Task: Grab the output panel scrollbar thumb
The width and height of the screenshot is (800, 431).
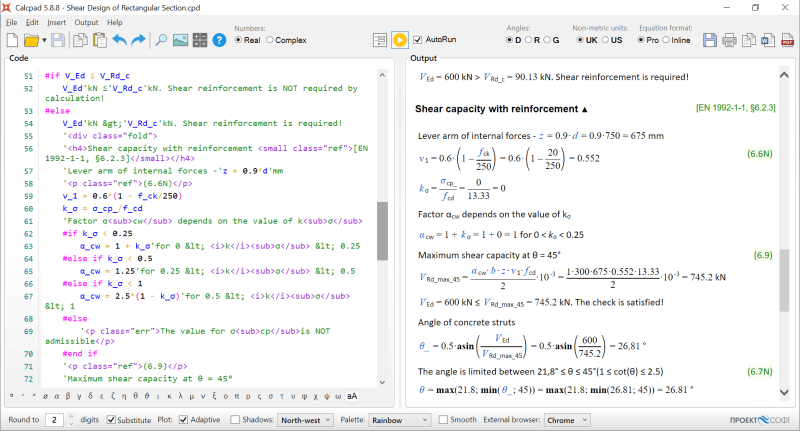Action: click(x=784, y=281)
